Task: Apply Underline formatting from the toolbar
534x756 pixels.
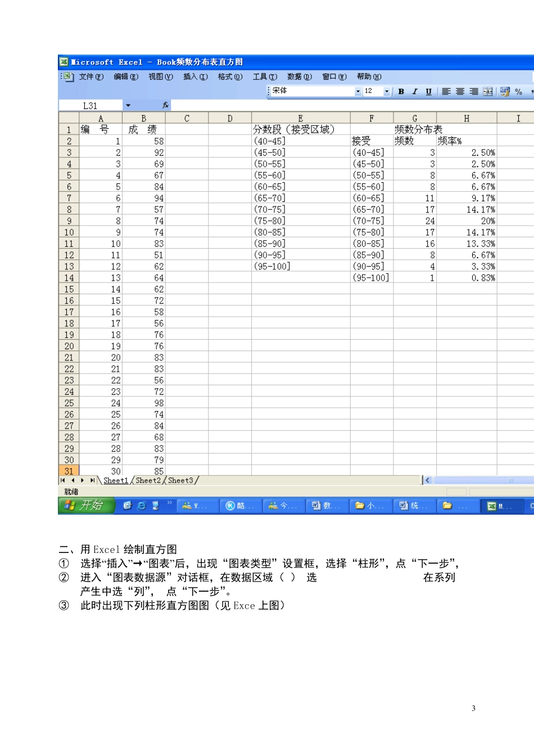Action: 428,92
